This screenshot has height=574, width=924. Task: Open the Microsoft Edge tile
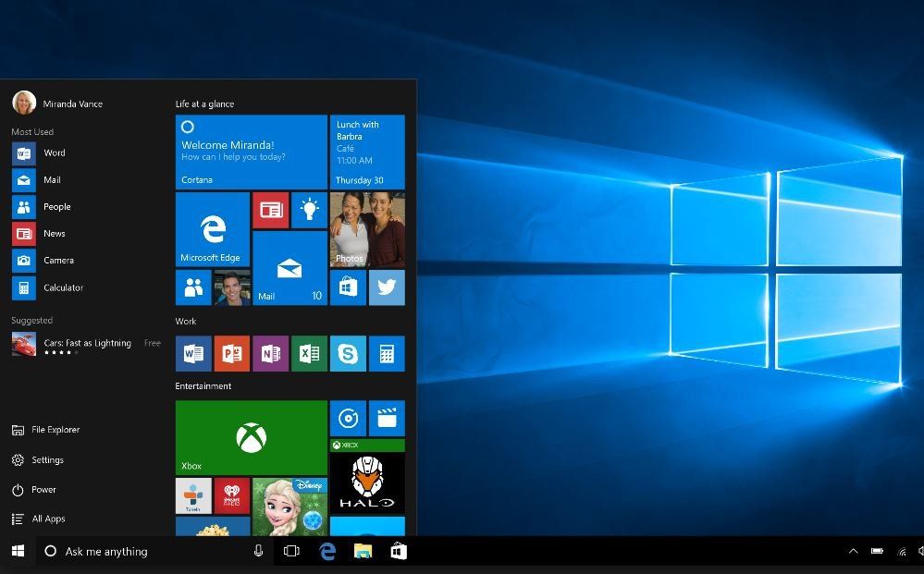point(212,229)
